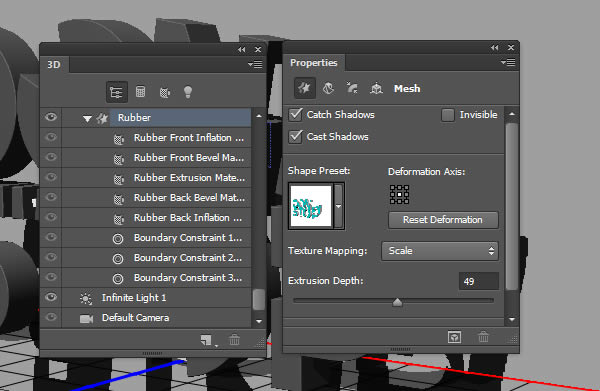The image size is (600, 391).
Task: Open Cap properties tab icon
Action: click(352, 88)
